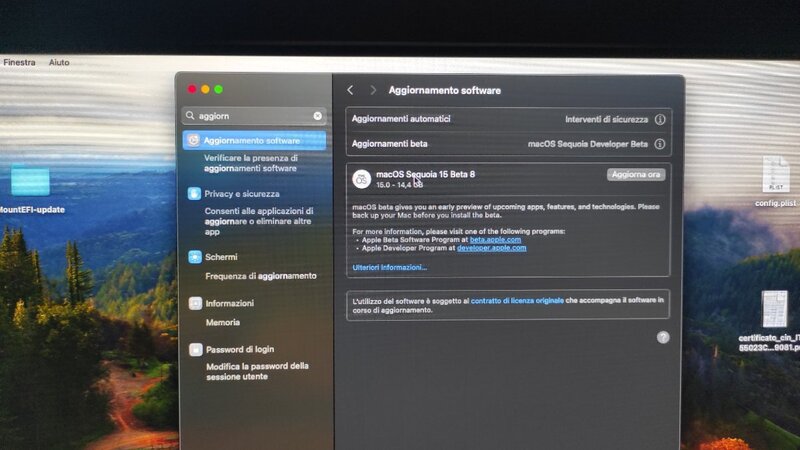Clear the search field with the x icon

[317, 116]
